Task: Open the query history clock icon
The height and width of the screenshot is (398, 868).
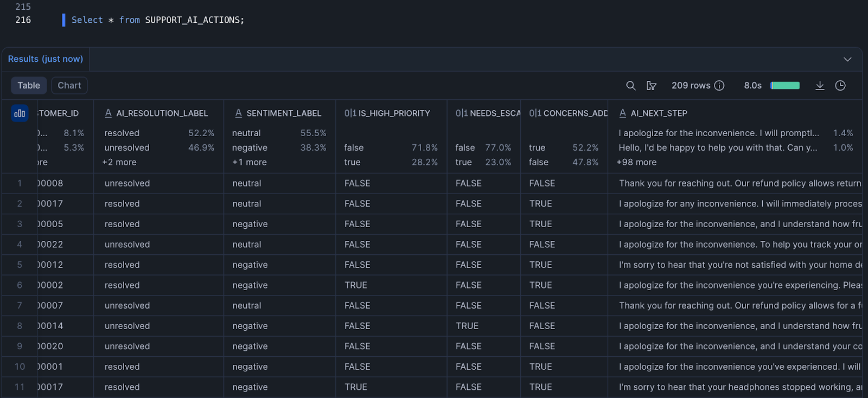Action: 840,86
